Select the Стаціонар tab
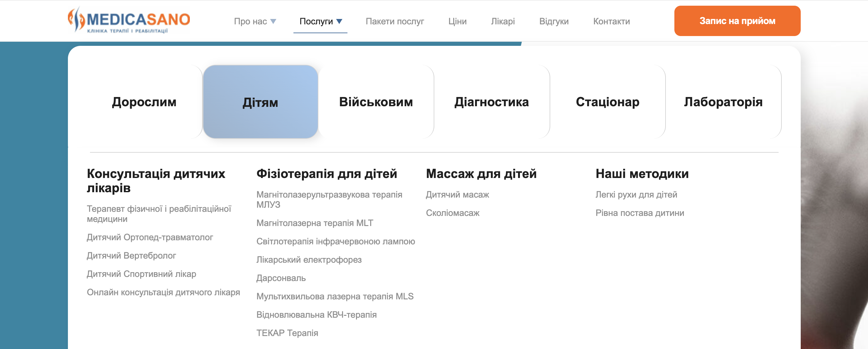Image resolution: width=868 pixels, height=349 pixels. tap(607, 102)
